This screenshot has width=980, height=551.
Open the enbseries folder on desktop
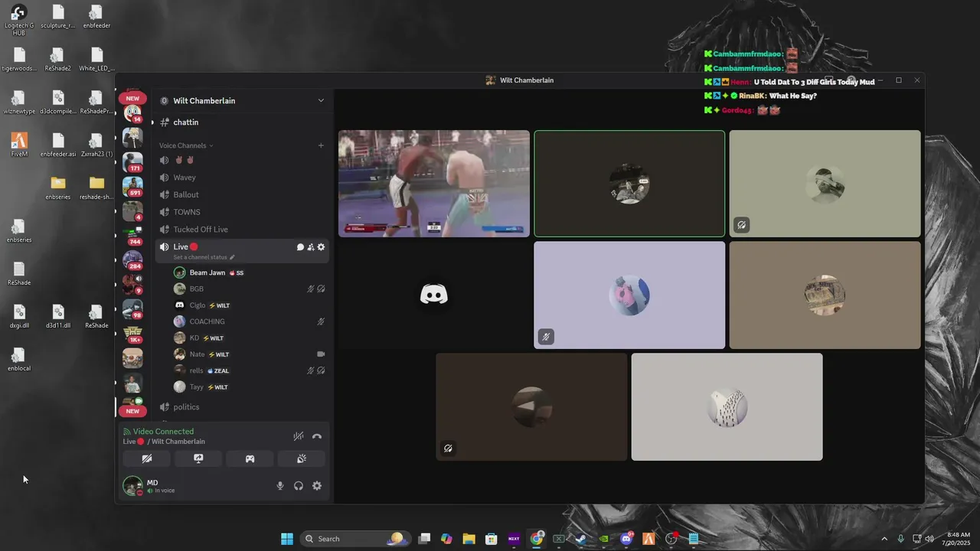(58, 187)
